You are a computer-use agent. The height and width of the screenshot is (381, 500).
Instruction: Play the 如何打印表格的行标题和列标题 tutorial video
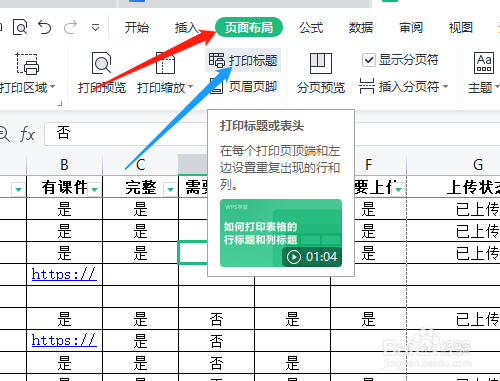[281, 233]
